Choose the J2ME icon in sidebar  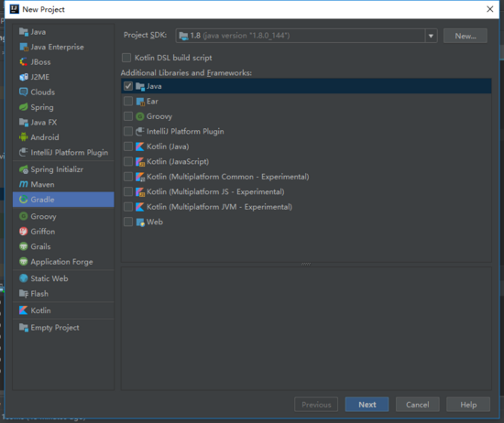pyautogui.click(x=24, y=77)
